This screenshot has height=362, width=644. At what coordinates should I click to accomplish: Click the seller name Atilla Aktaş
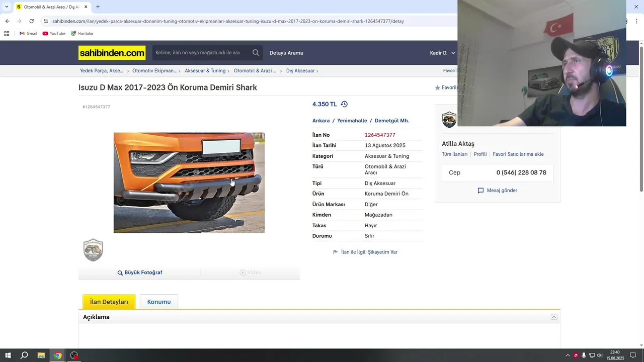click(458, 144)
